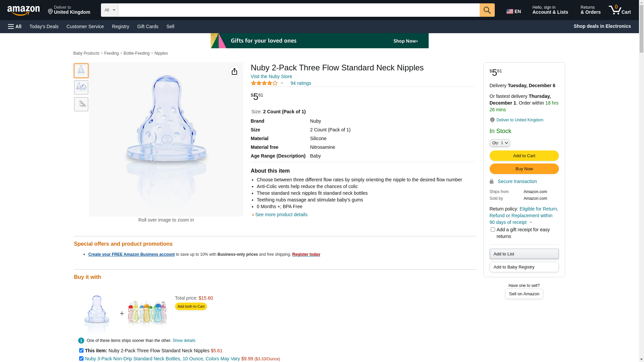Click the Amazon logo
This screenshot has width=644, height=362.
click(x=23, y=11)
